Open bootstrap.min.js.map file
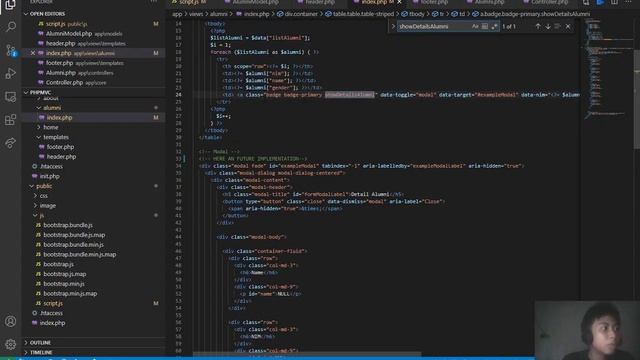This screenshot has height=360, width=640. 70,293
